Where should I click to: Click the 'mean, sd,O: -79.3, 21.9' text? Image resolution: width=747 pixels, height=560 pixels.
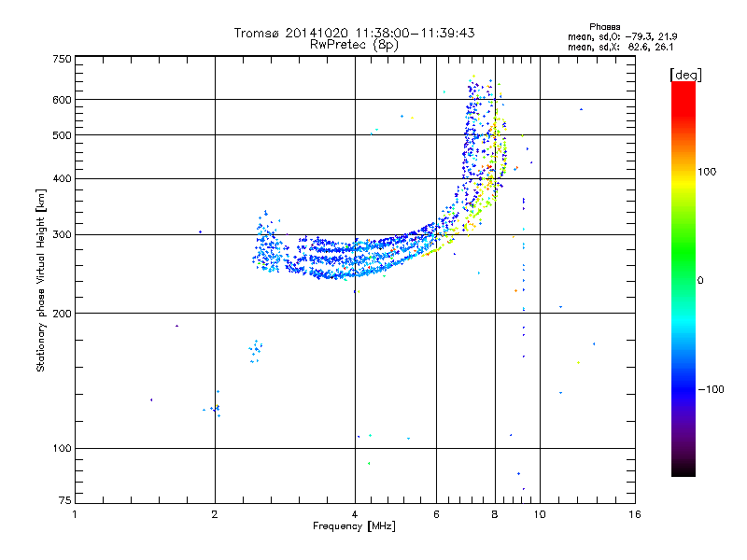coord(622,36)
